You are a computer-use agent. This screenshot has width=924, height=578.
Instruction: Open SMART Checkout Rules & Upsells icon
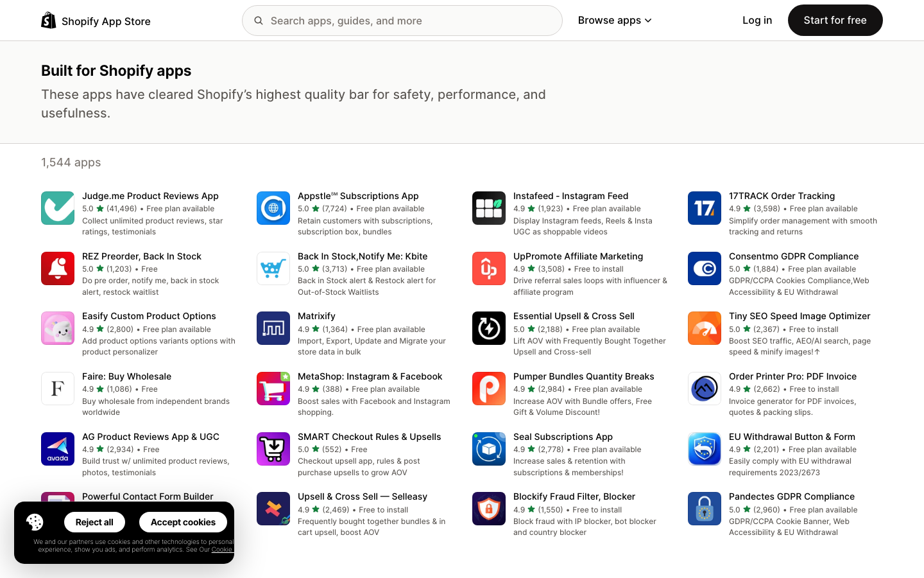(273, 449)
